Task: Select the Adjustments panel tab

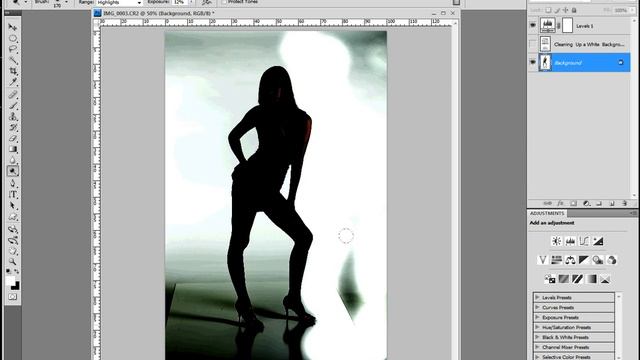Action: click(x=547, y=213)
